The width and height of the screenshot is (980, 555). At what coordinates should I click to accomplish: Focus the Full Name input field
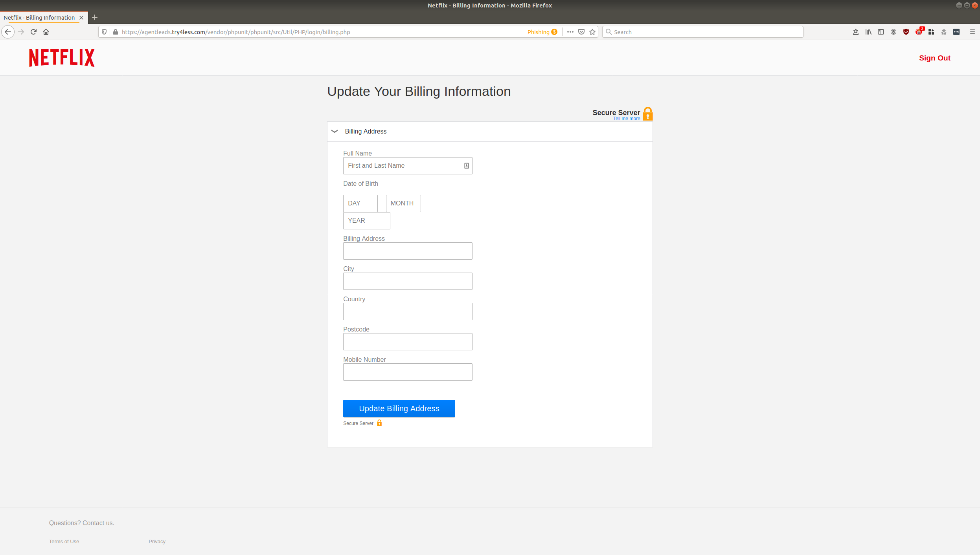coord(408,166)
